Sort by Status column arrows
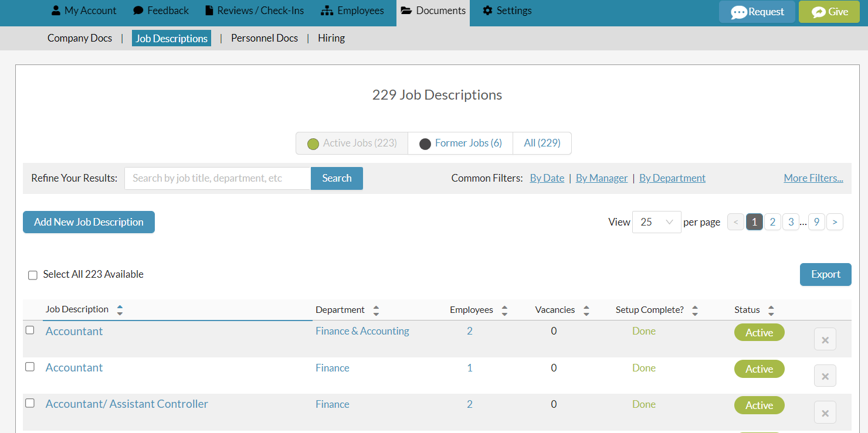868x433 pixels. 771,311
